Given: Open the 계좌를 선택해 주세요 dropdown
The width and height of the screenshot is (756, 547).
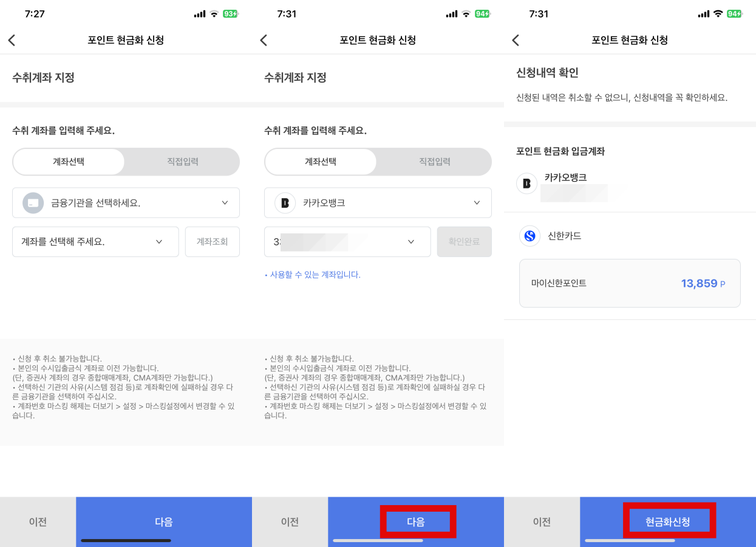Looking at the screenshot, I should [95, 241].
